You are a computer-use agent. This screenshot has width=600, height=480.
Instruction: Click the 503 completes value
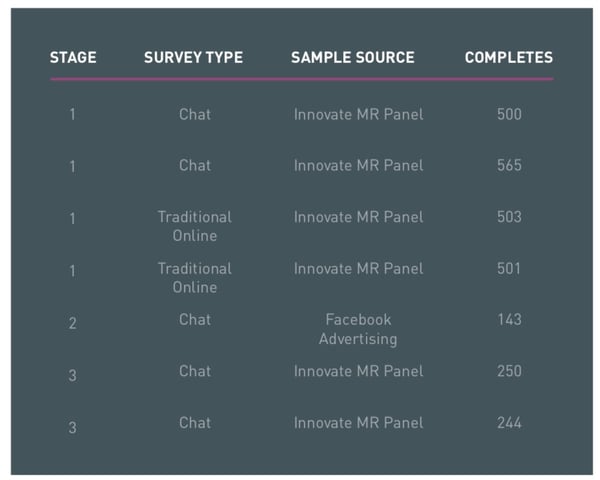pyautogui.click(x=509, y=217)
